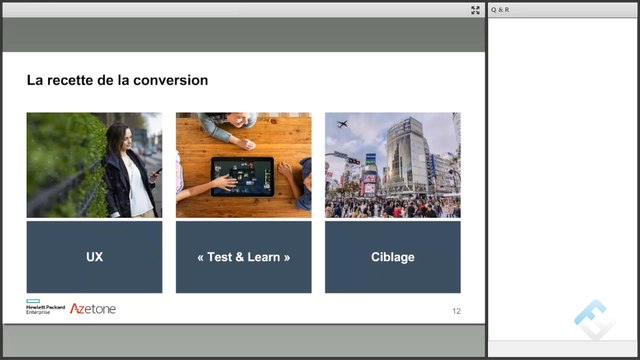This screenshot has height=360, width=640.
Task: Click the crowded city street photo
Action: [x=393, y=165]
